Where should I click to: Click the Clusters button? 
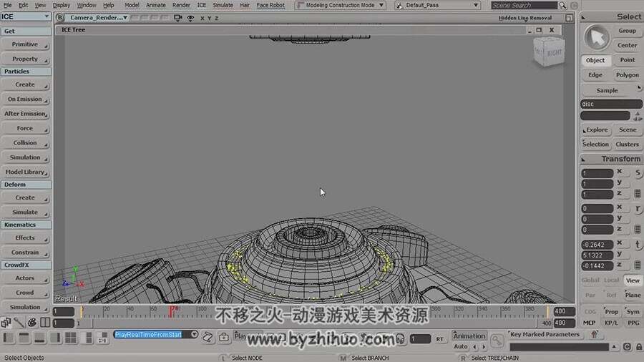tap(627, 145)
